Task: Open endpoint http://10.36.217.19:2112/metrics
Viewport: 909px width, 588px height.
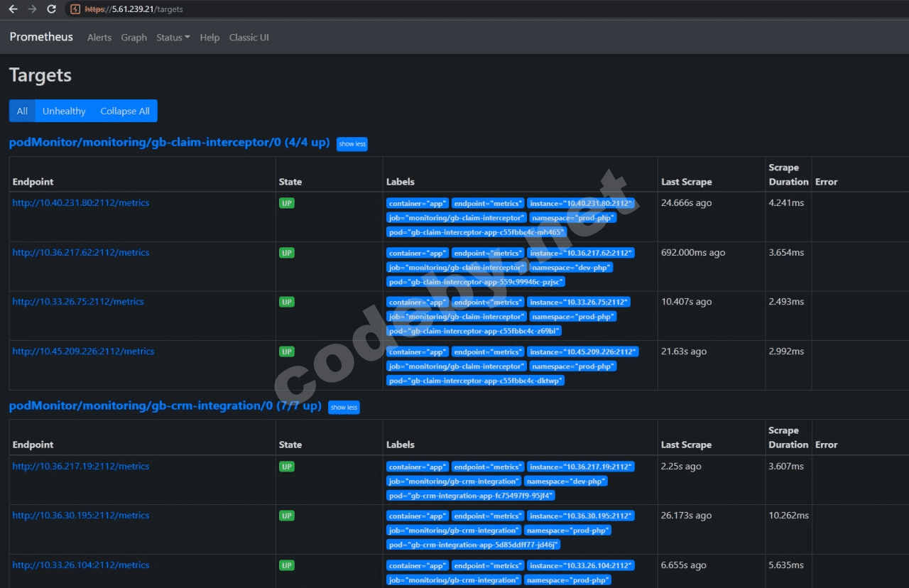Action: 81,466
